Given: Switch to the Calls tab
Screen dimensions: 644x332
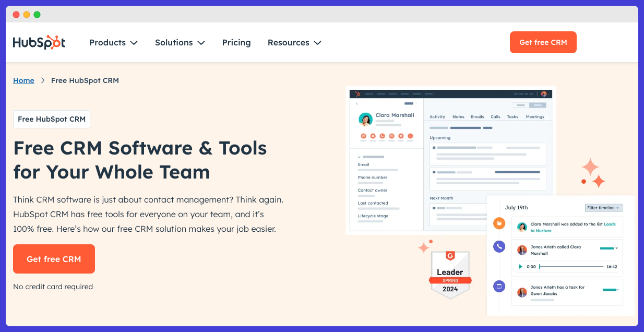Looking at the screenshot, I should [x=495, y=117].
